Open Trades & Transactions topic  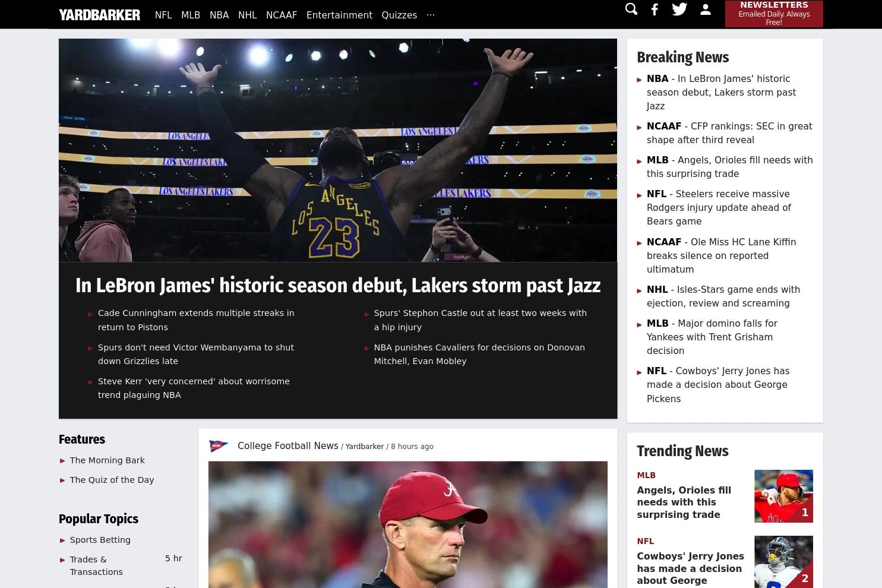[96, 565]
